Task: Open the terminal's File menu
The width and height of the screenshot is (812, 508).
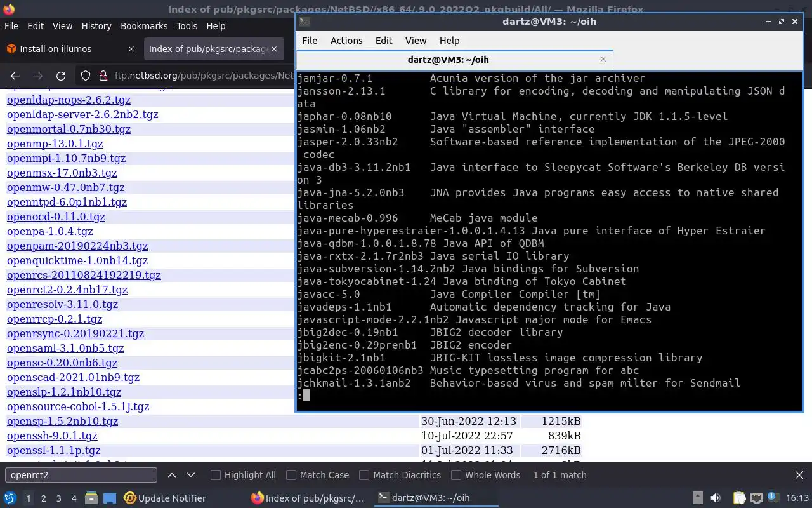Action: (x=310, y=40)
